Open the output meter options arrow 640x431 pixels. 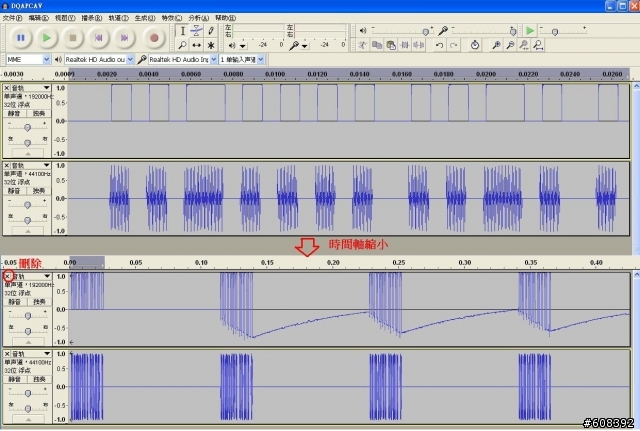click(242, 46)
